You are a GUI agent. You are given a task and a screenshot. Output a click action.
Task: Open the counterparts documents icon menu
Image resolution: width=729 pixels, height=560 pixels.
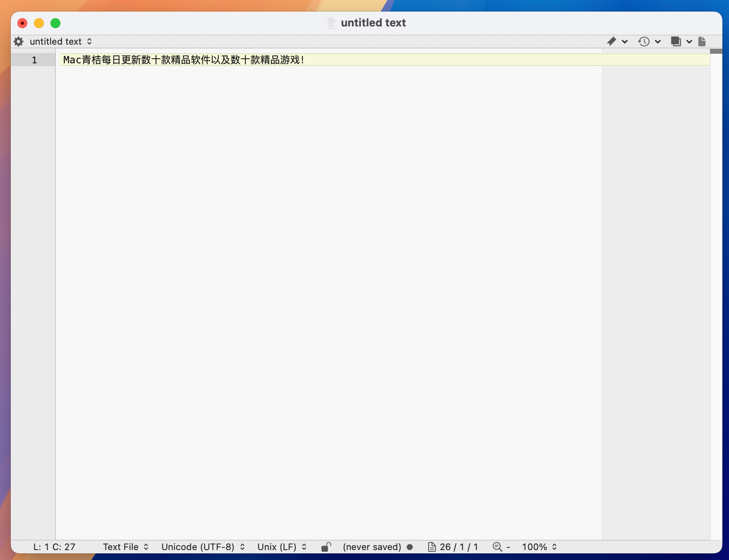point(676,41)
